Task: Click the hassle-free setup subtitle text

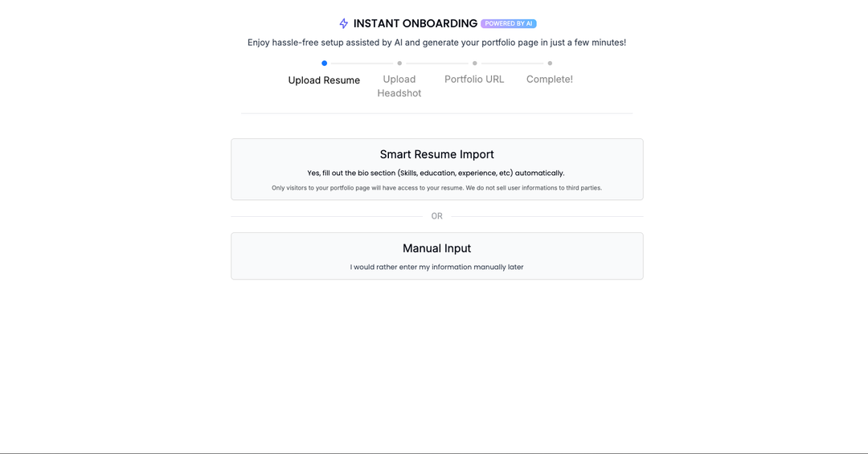Action: pos(436,43)
